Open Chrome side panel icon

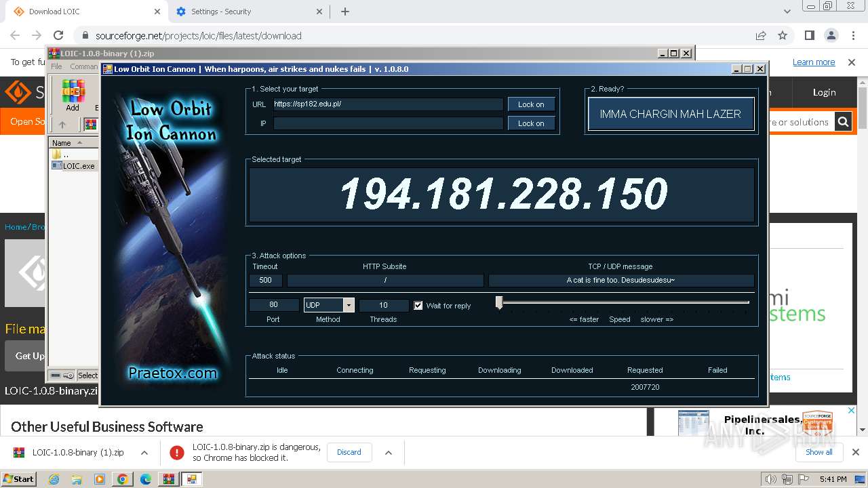809,35
